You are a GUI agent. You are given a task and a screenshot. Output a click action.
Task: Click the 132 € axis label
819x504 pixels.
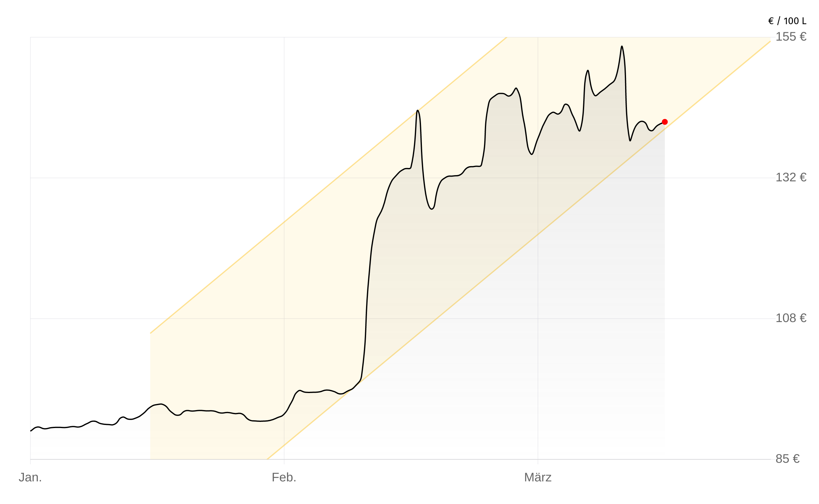point(791,177)
